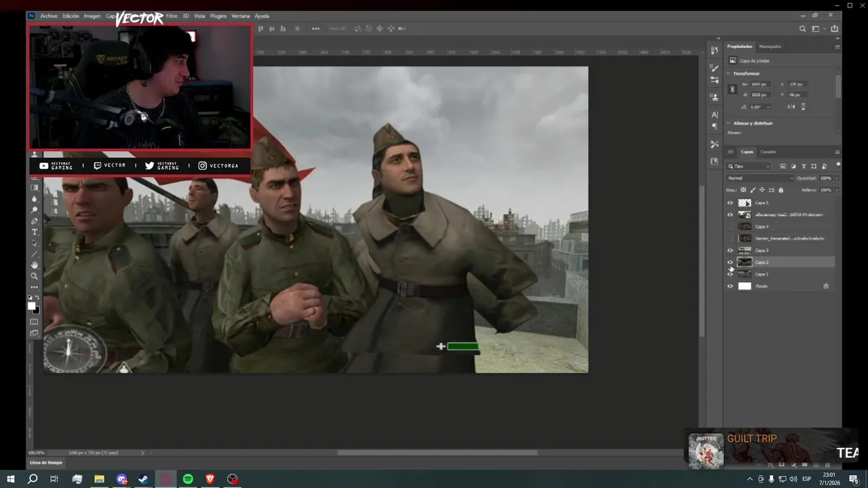The width and height of the screenshot is (868, 488).
Task: Open rotation angle dropdown in Properties
Action: (x=768, y=106)
